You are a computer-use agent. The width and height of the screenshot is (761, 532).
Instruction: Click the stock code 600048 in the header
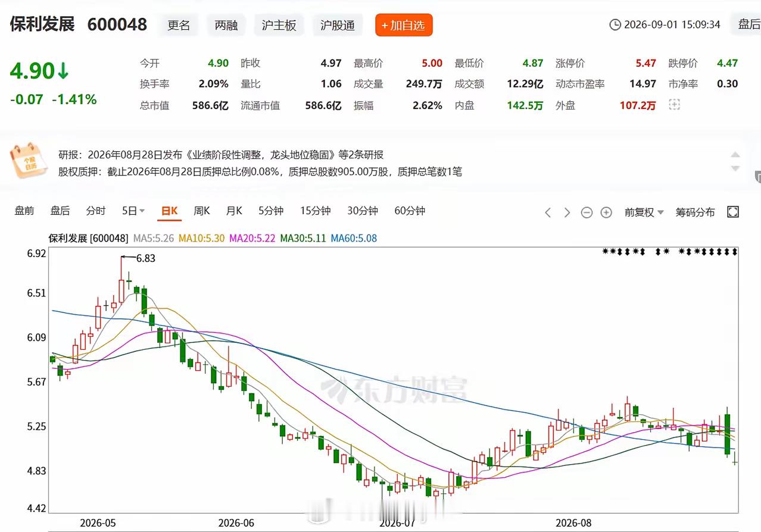(117, 24)
